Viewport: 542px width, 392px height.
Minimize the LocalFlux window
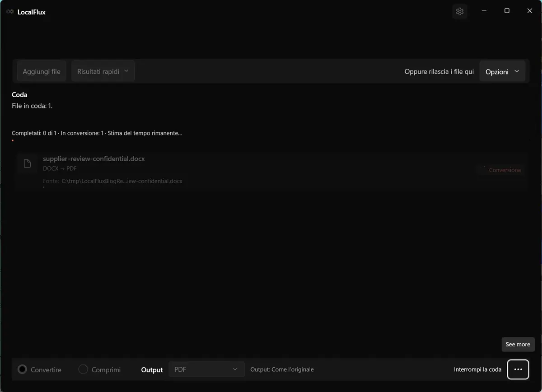(x=484, y=11)
